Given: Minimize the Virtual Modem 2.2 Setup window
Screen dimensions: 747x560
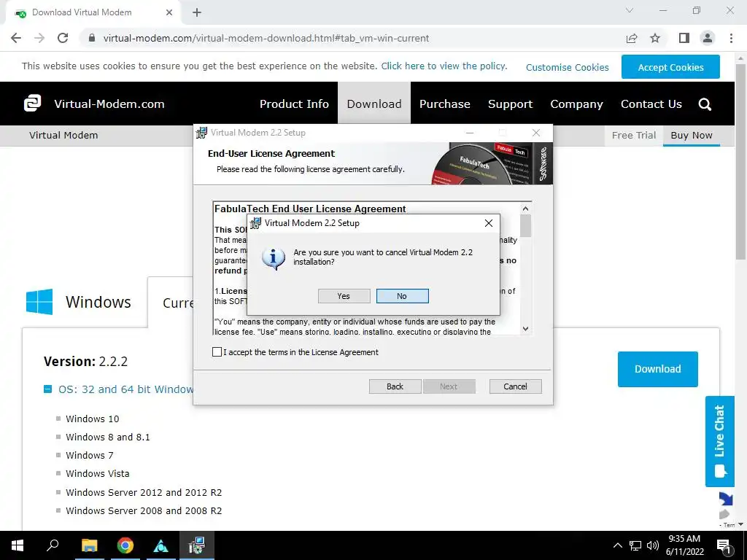Looking at the screenshot, I should pyautogui.click(x=470, y=133).
